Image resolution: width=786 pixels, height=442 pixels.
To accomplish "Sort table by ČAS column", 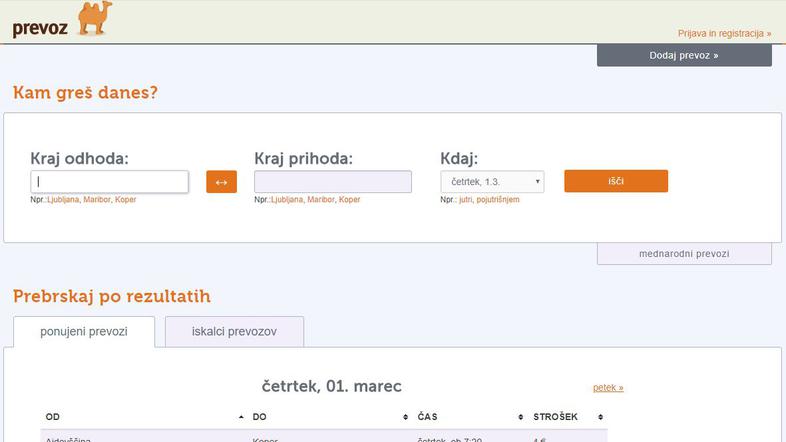I will 470,417.
